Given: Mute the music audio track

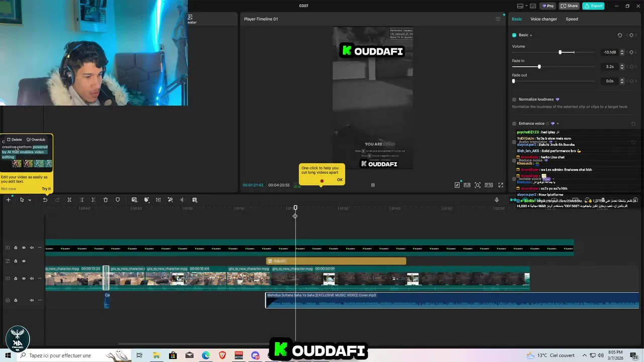Looking at the screenshot, I should coord(31,300).
